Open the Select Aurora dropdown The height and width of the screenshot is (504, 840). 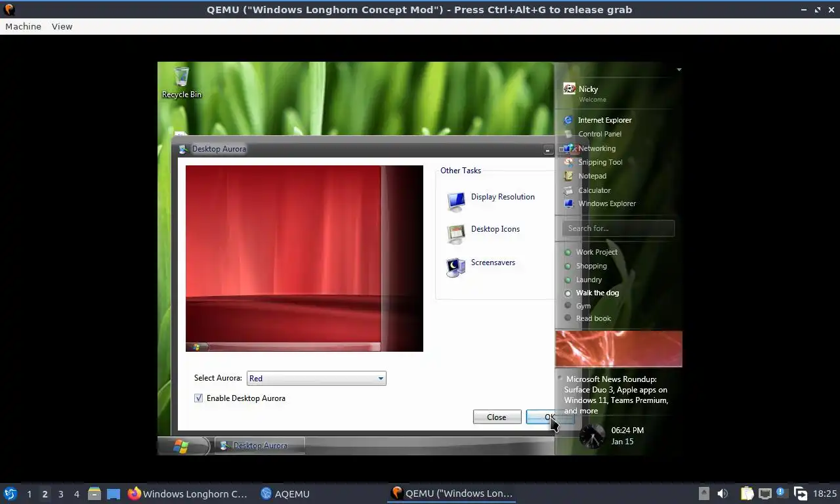(x=316, y=378)
